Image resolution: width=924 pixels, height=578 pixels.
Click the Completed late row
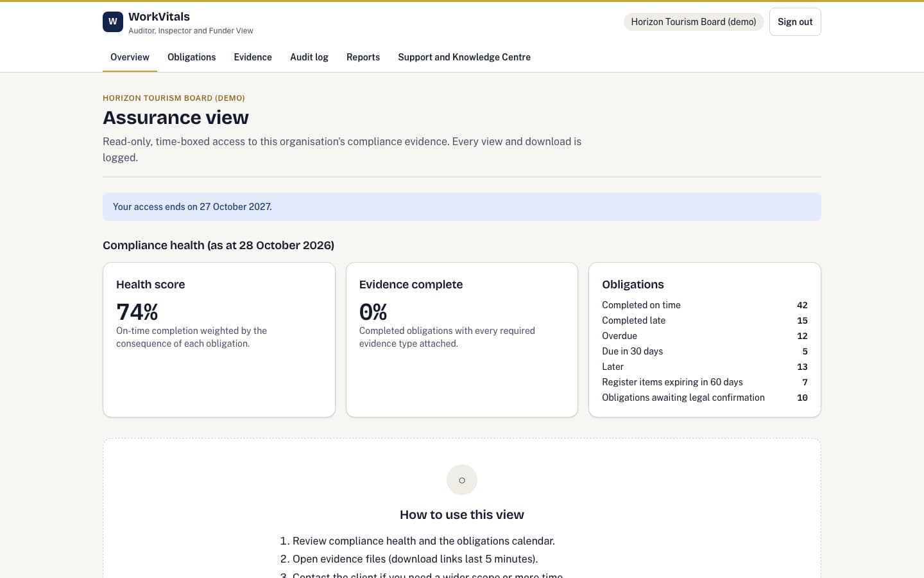pyautogui.click(x=705, y=320)
